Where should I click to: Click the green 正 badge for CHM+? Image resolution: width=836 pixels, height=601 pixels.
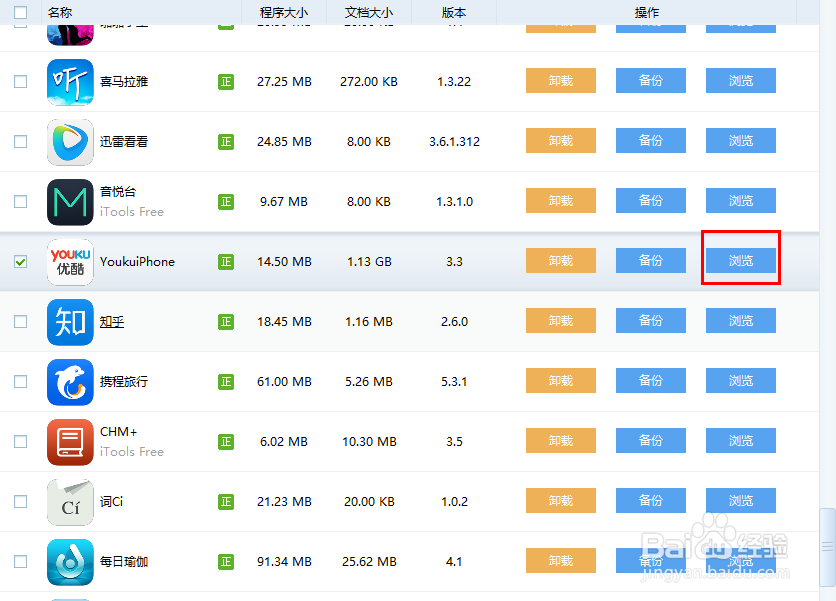click(x=226, y=442)
